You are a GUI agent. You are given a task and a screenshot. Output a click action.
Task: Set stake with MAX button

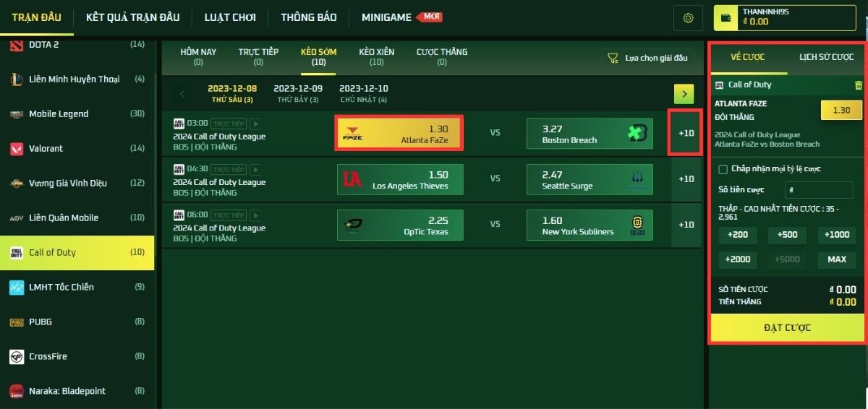pos(837,259)
